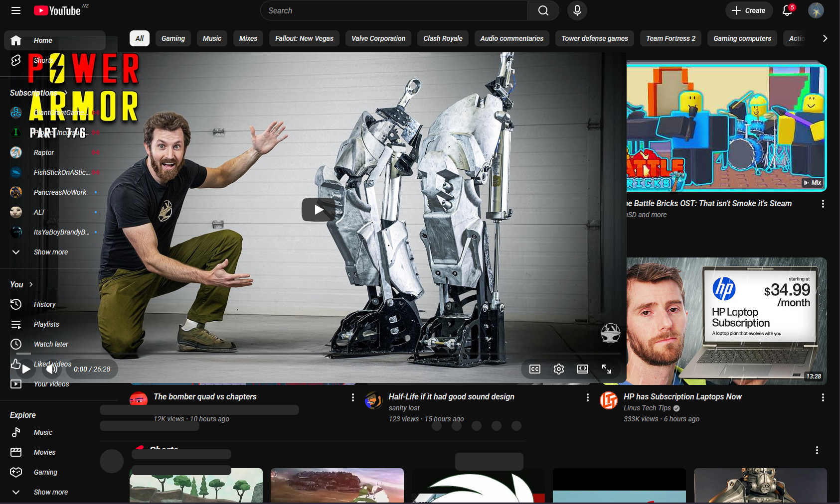The width and height of the screenshot is (840, 504).
Task: Click the Create button
Action: click(748, 10)
